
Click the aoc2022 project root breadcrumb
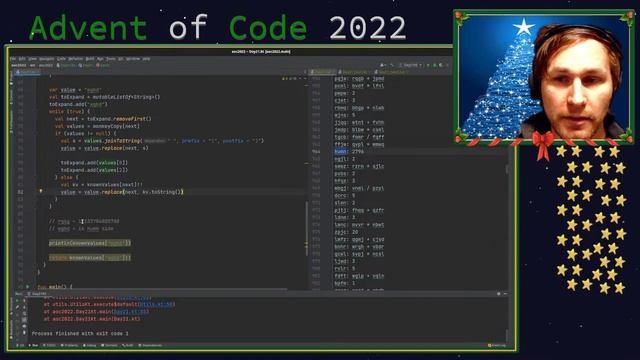click(x=18, y=65)
